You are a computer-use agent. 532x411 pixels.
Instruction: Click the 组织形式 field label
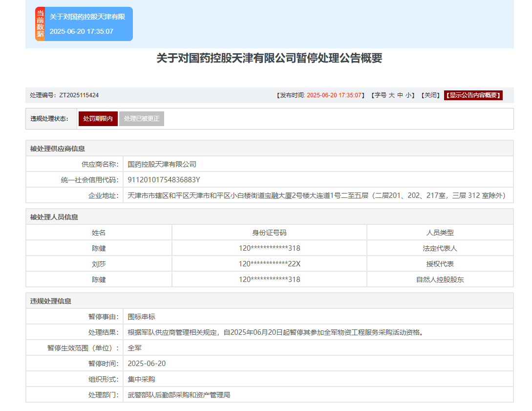104,379
